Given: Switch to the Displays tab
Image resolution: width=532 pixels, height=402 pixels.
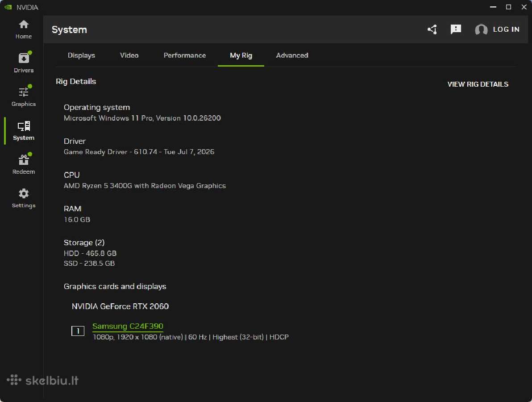Looking at the screenshot, I should coord(81,55).
